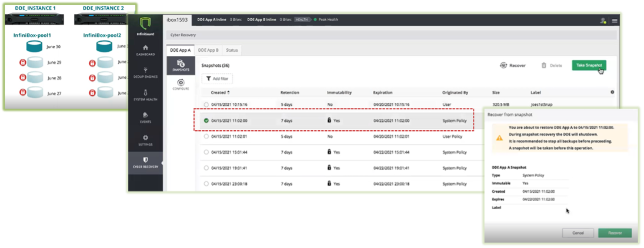Open the Dashboard sidebar icon
Screen dimensions: 644x248
pyautogui.click(x=145, y=51)
